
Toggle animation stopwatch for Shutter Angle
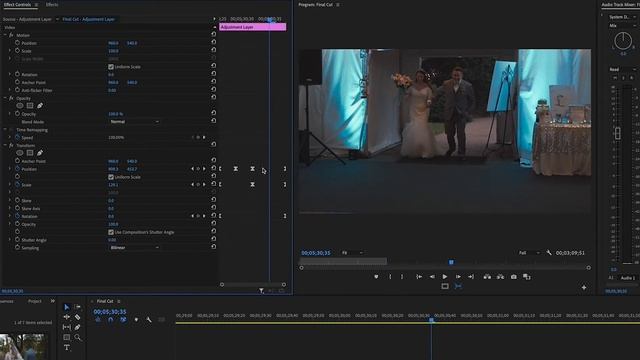pos(17,240)
